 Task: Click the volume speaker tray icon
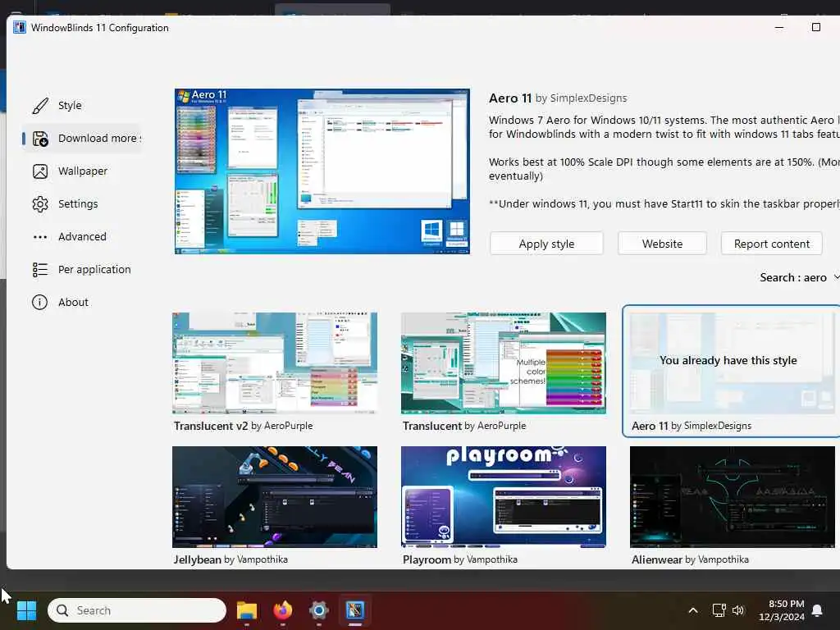pyautogui.click(x=738, y=610)
